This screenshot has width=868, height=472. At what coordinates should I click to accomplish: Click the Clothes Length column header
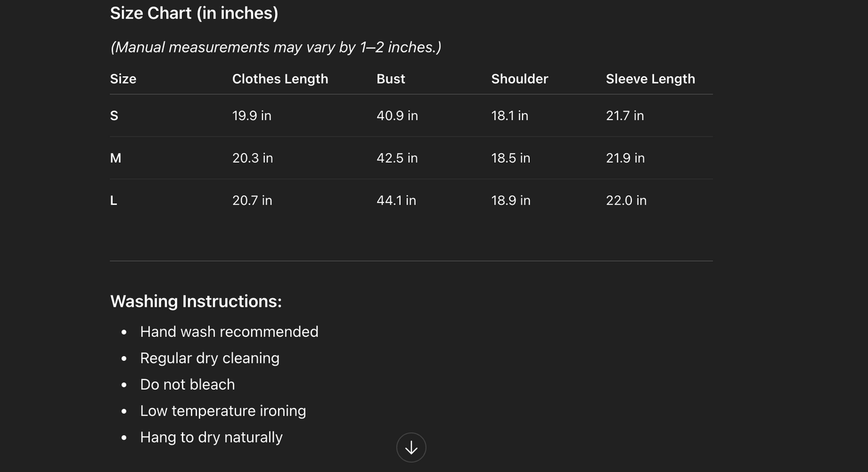point(280,79)
